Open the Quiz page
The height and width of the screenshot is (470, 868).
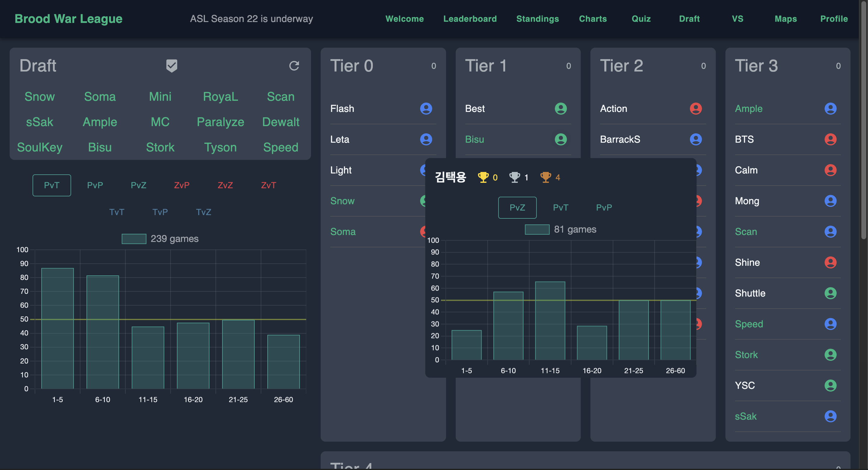tap(641, 19)
